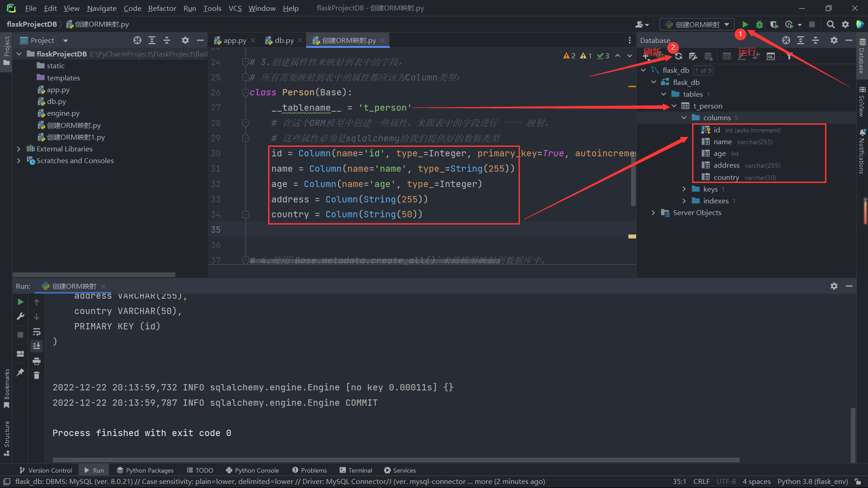Open the Run panel settings gear

click(x=834, y=286)
